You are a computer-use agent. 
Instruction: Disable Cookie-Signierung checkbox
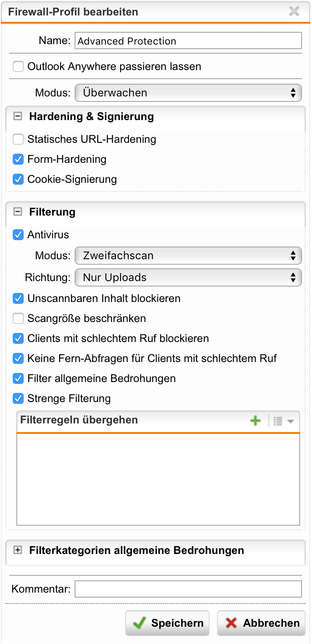18,179
